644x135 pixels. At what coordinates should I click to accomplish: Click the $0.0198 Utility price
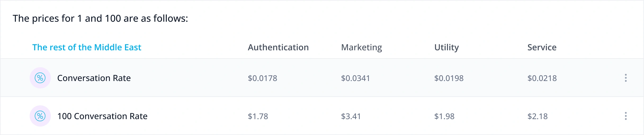click(x=449, y=78)
